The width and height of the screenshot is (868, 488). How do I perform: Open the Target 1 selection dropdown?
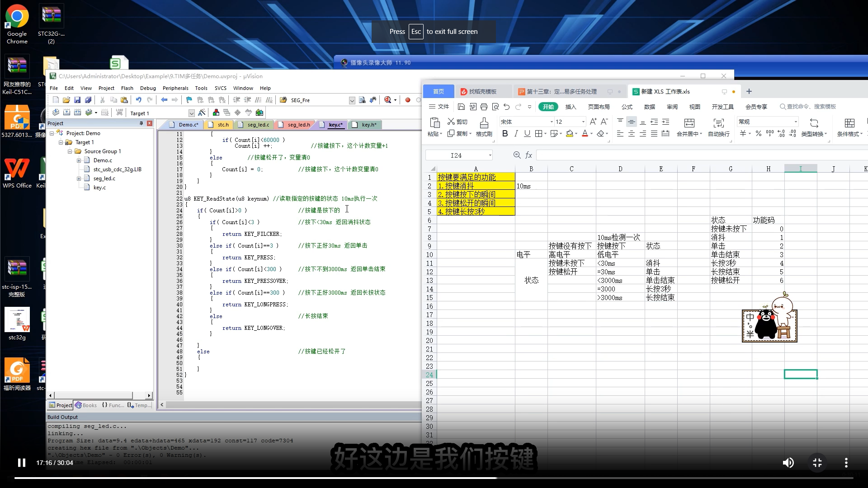click(192, 113)
